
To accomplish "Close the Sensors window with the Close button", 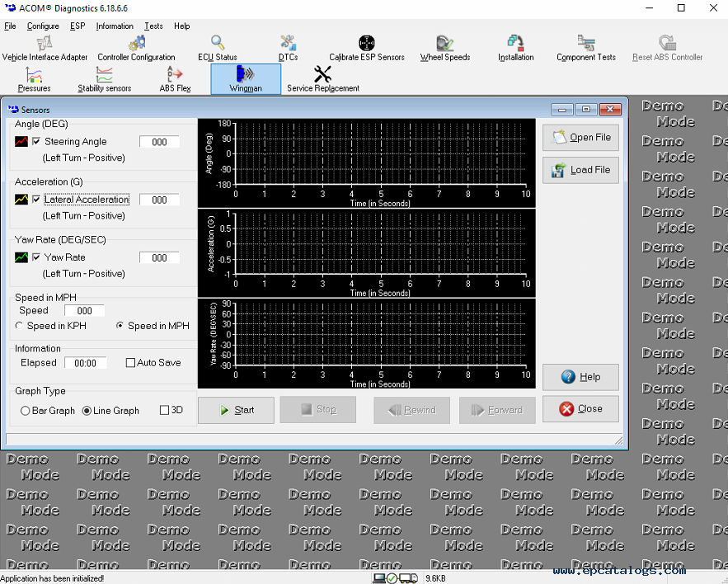I will point(580,409).
